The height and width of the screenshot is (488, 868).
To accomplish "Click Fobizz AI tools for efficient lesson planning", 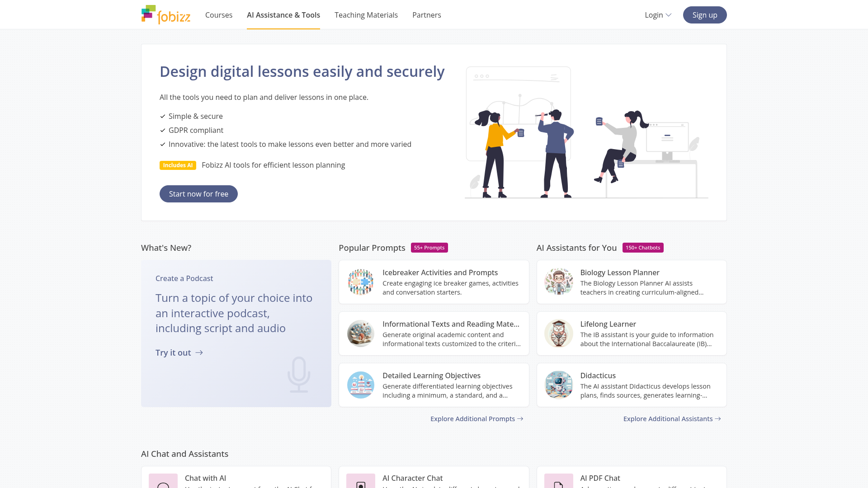I will tap(273, 165).
